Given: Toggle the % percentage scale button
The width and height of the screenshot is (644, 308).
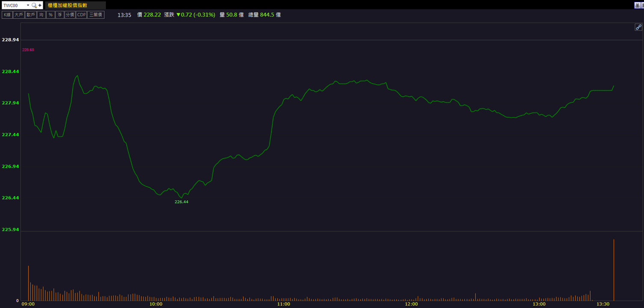Looking at the screenshot, I should tap(50, 15).
